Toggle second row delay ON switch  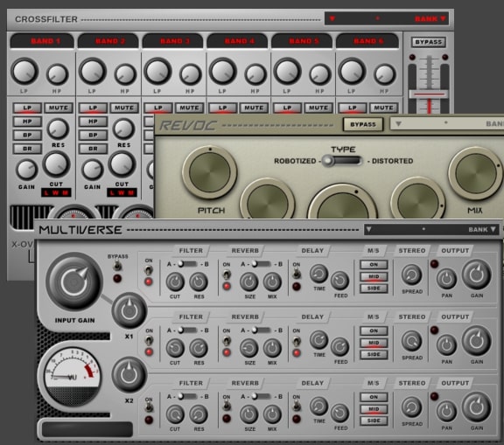297,341
